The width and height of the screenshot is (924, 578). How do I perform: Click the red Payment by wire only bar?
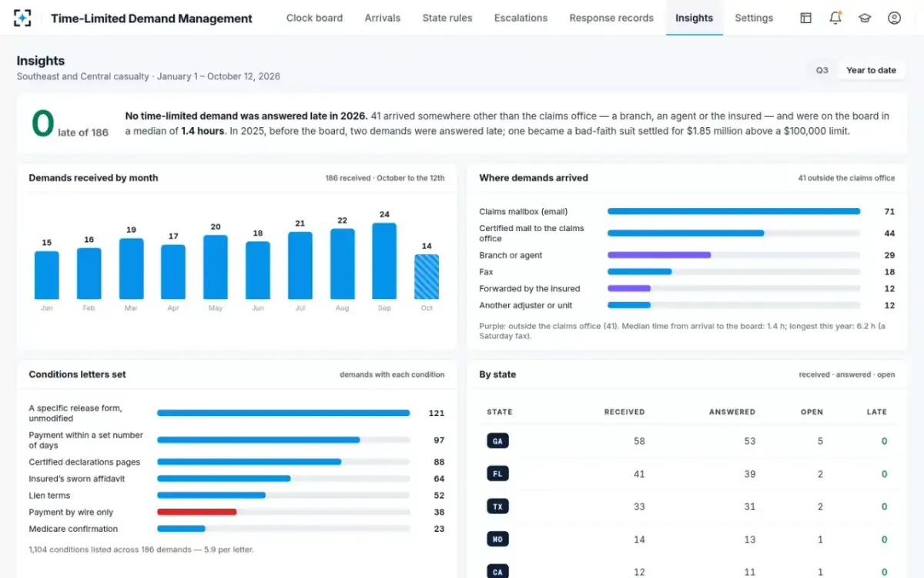(x=197, y=512)
